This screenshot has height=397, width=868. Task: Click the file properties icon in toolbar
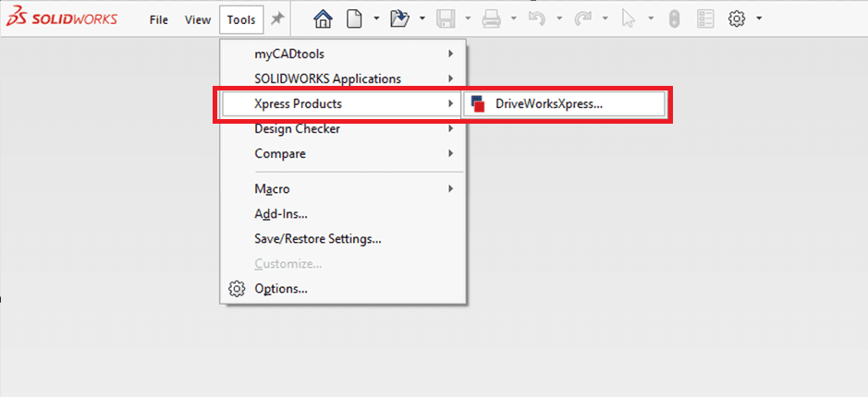(704, 18)
